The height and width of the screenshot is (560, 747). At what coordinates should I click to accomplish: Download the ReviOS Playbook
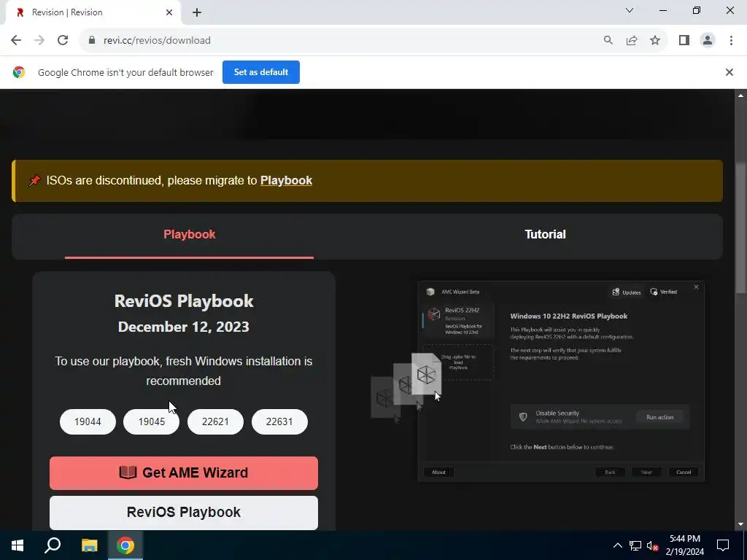click(184, 513)
